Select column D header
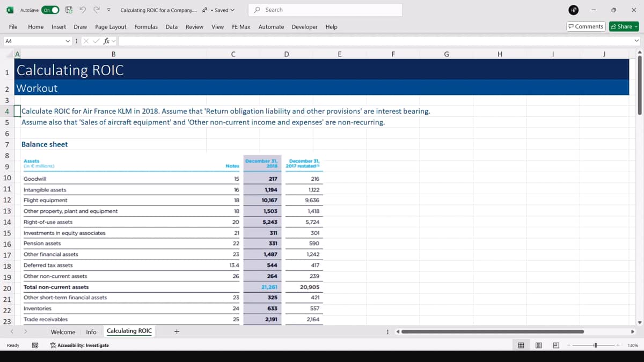Image resolution: width=644 pixels, height=362 pixels. click(x=286, y=54)
